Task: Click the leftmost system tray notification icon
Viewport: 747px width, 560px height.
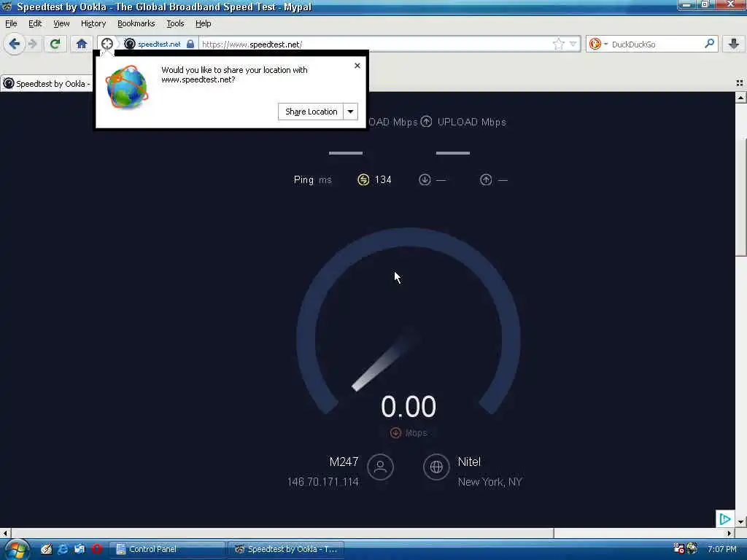Action: point(679,548)
